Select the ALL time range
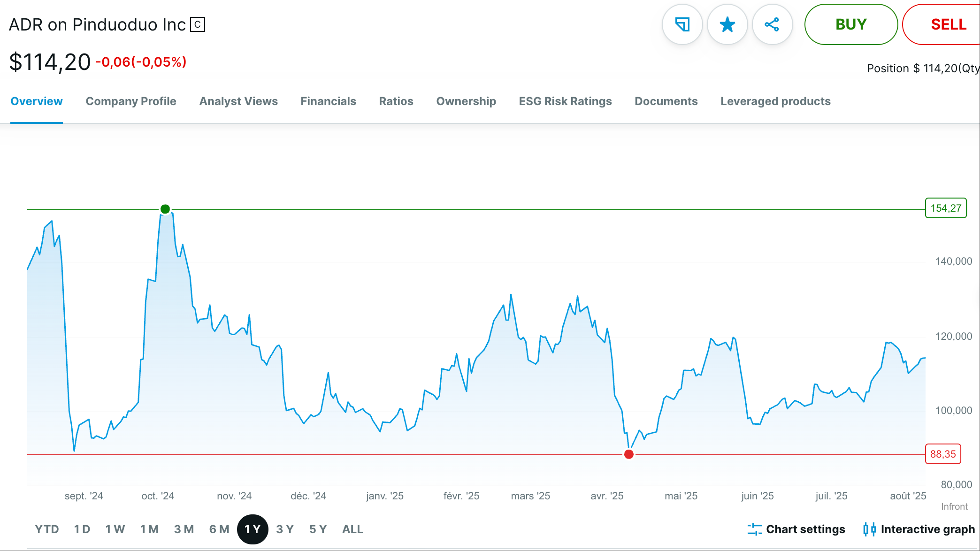 click(352, 529)
